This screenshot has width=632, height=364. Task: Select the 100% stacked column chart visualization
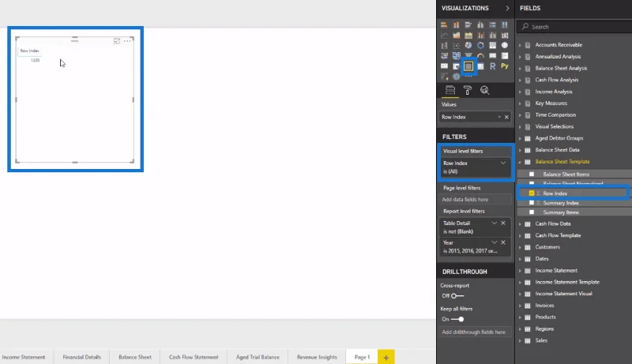click(x=505, y=25)
